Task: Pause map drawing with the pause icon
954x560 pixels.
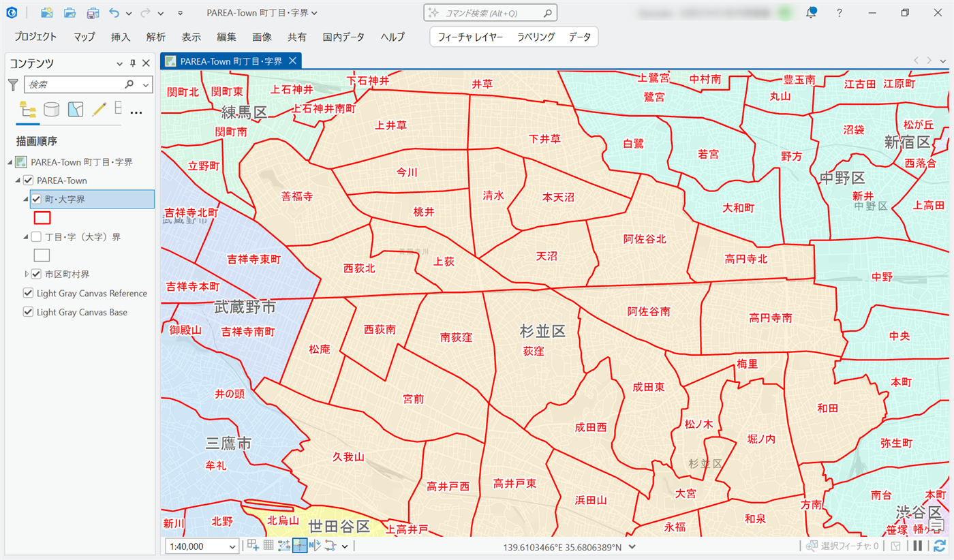Action: click(x=918, y=546)
